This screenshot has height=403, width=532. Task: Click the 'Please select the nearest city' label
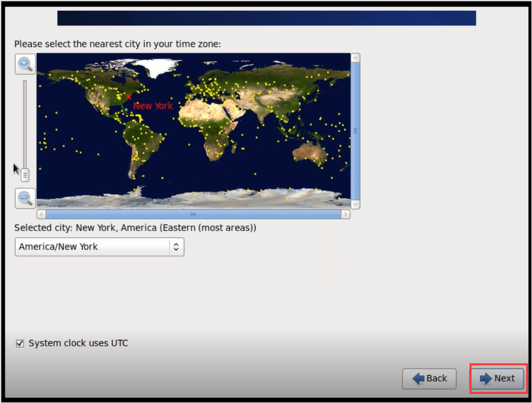tap(118, 44)
